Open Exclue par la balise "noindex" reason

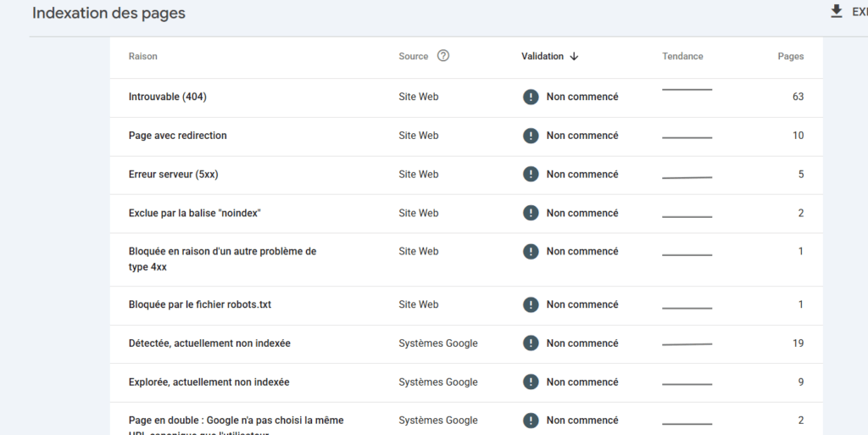click(x=195, y=213)
